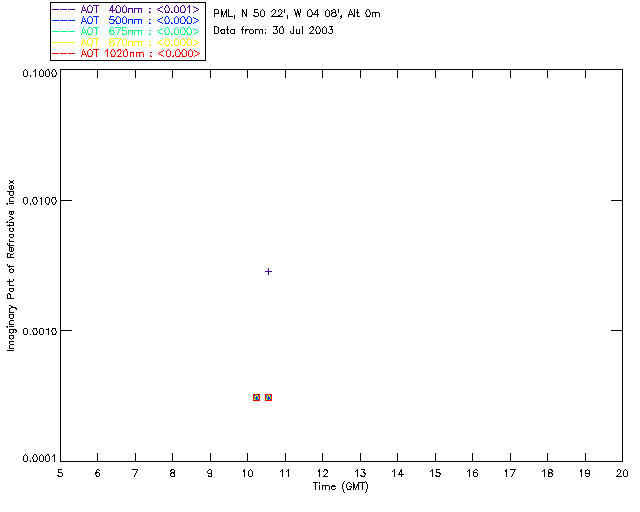Click the square data marker near 10.2 hours
This screenshot has width=640, height=512.
click(x=256, y=397)
